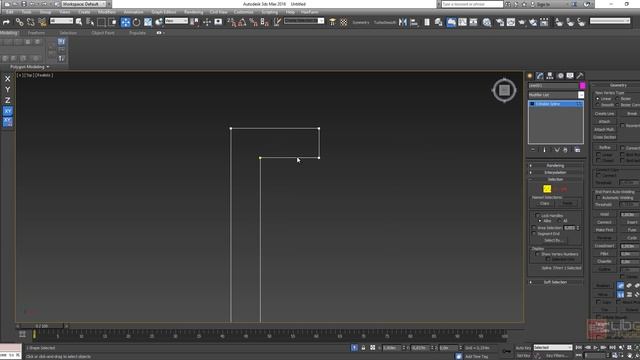Open the Polygon Modeling dropdown
Viewport: 640px width, 360px height.
[29, 67]
